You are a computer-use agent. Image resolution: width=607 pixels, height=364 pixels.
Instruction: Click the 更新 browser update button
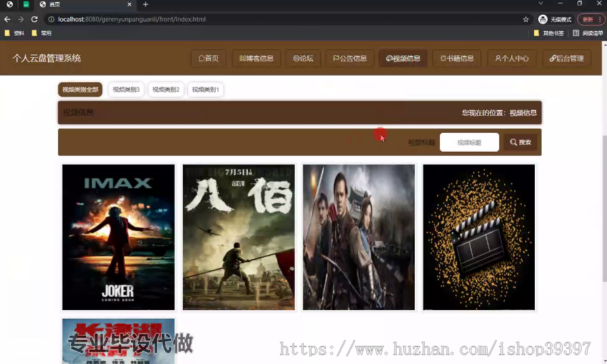tap(587, 20)
